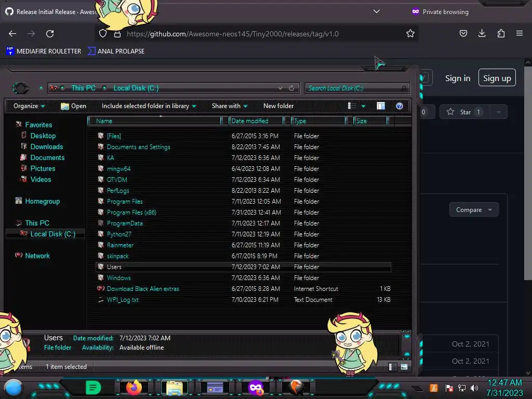The image size is (532, 399).
Task: Switch to large icons view in status bar
Action: (x=404, y=367)
